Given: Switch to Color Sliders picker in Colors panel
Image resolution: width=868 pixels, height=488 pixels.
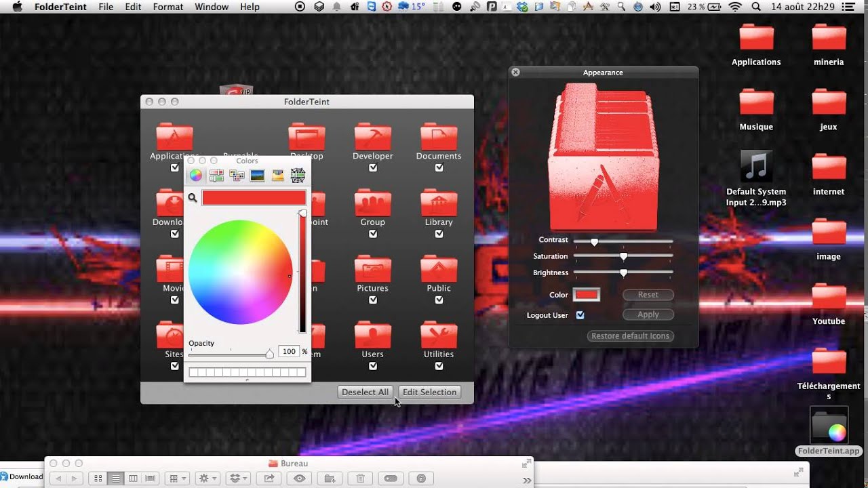Looking at the screenshot, I should [x=216, y=176].
